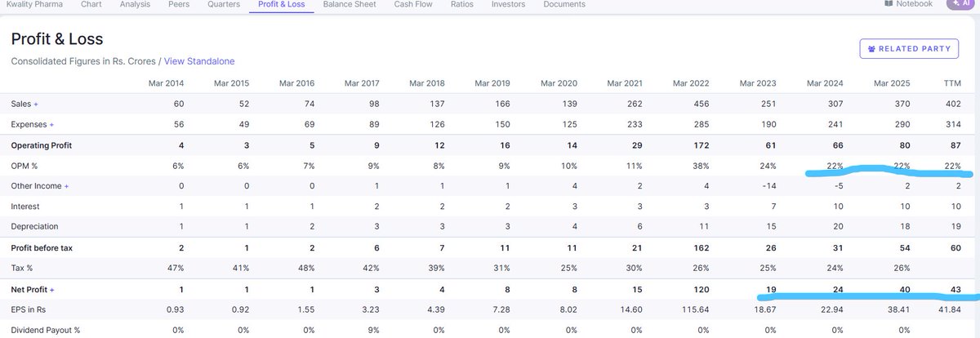
Task: Select Mar 2025 net profit 40
Action: point(904,289)
